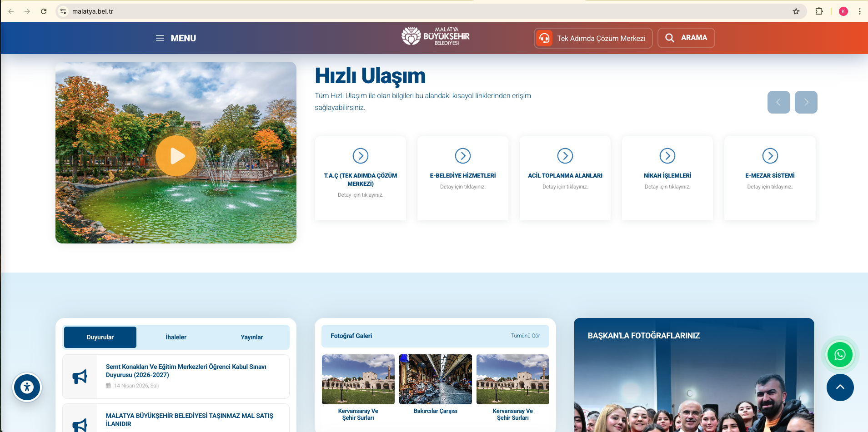Screen dimensions: 868x432
Task: Show previous Hızlı Ulaşım cards
Action: [778, 102]
